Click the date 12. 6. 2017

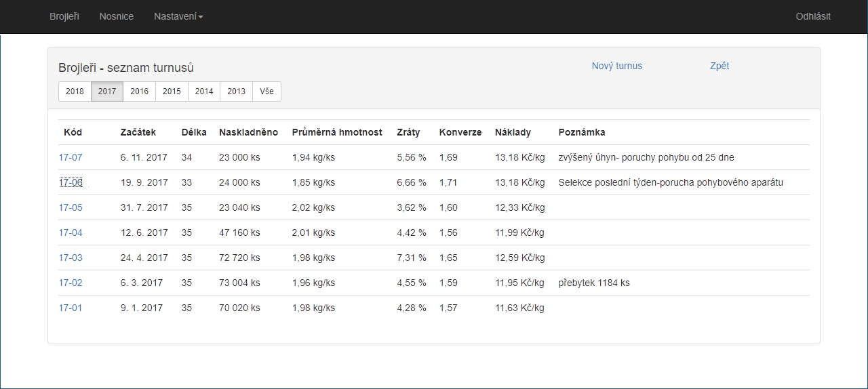[x=144, y=232]
